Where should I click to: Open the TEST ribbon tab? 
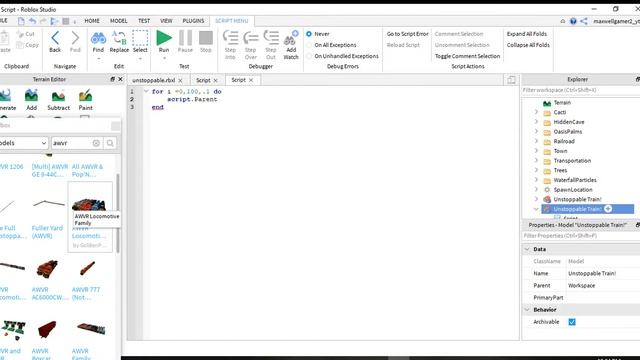pyautogui.click(x=144, y=21)
